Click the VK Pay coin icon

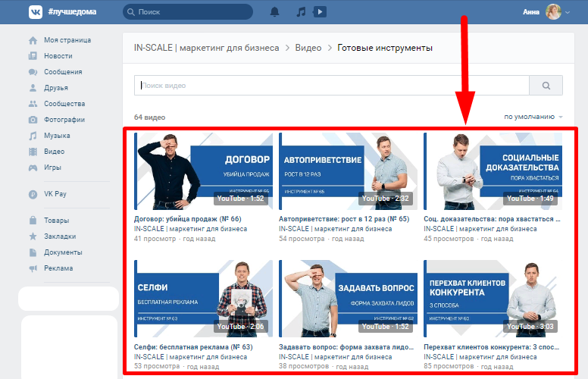[33, 194]
